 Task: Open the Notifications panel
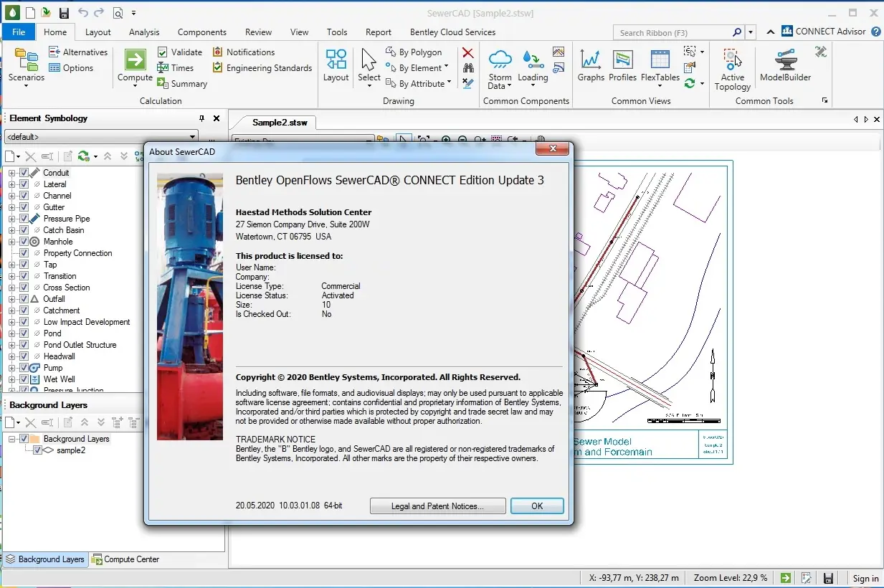pyautogui.click(x=243, y=52)
